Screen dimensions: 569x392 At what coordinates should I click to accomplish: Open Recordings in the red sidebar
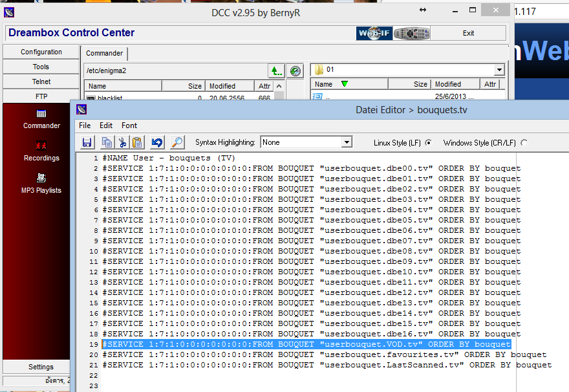(41, 151)
